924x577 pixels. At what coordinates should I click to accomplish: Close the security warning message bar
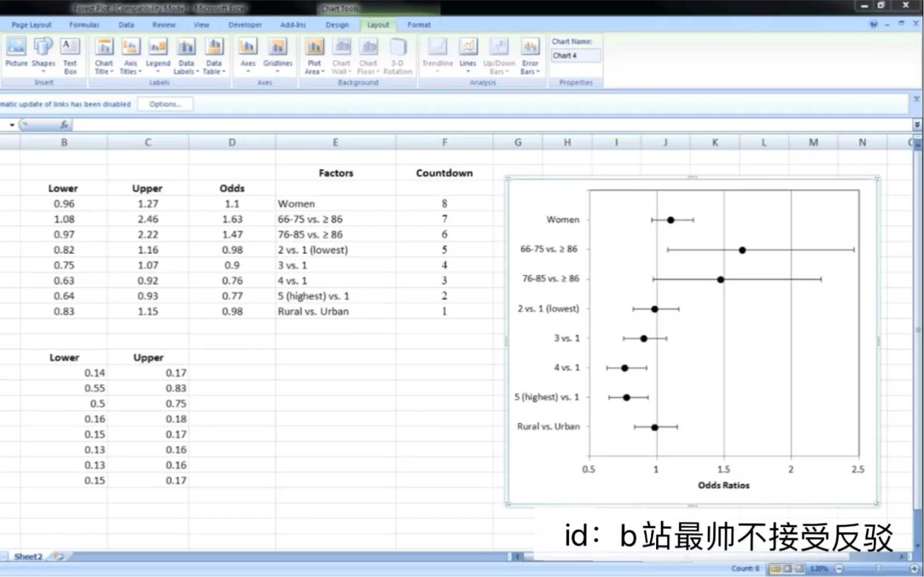coord(916,99)
